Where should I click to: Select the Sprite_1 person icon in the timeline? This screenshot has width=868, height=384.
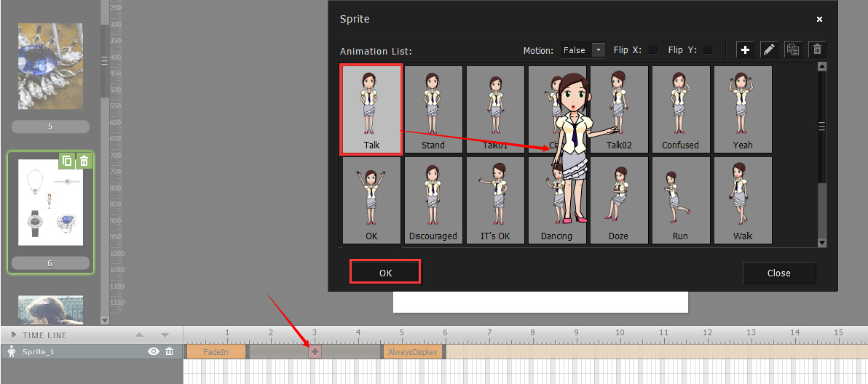(11, 351)
